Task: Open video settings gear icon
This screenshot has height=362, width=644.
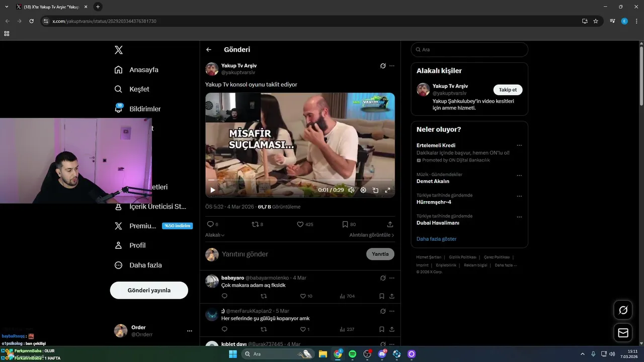Action: (363, 190)
